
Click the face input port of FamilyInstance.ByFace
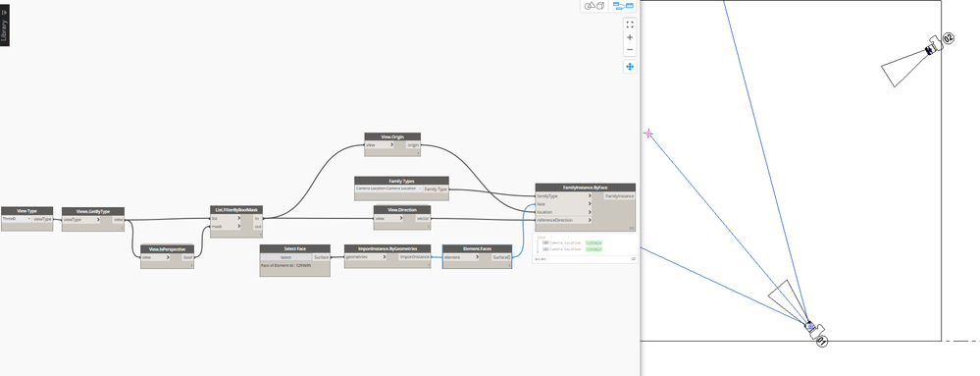[x=564, y=204]
